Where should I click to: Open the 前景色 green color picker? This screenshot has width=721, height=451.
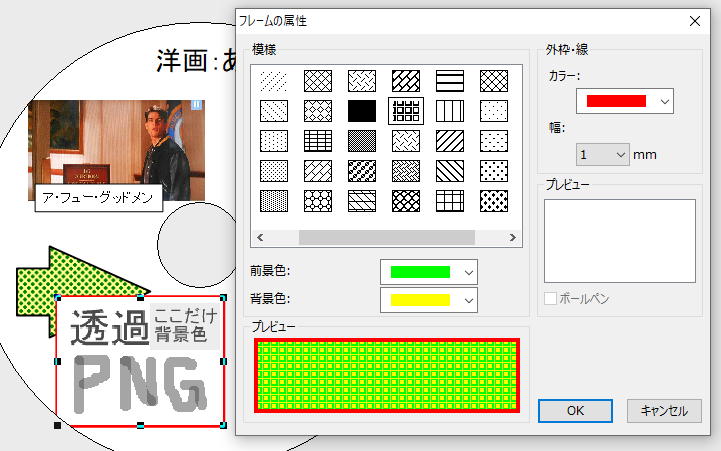[429, 272]
